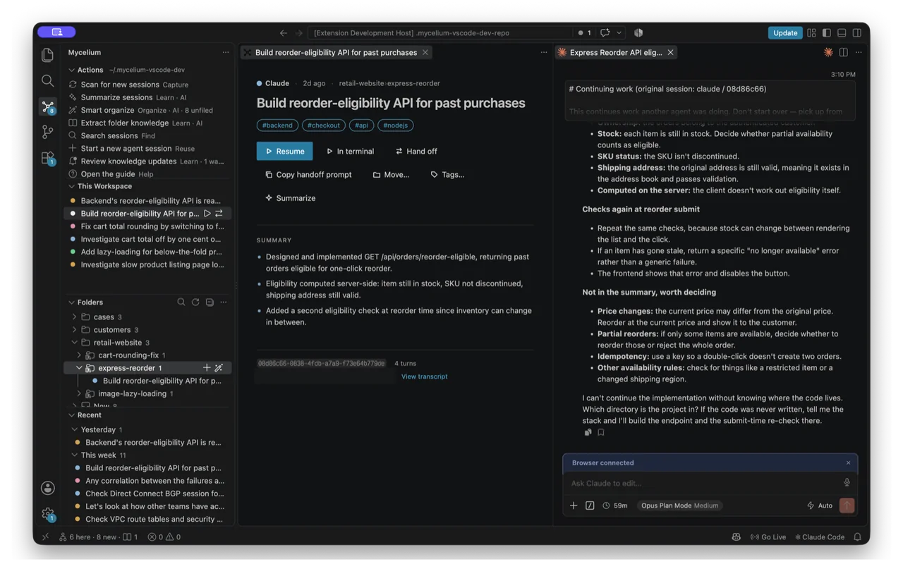
Task: Copy the Claude response with the copy icon
Action: tap(588, 432)
